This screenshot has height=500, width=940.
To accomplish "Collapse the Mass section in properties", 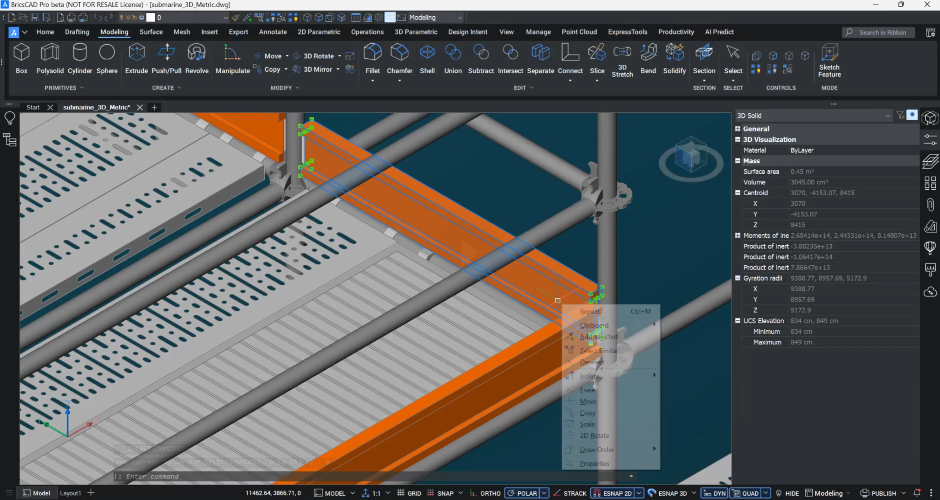I will (738, 160).
